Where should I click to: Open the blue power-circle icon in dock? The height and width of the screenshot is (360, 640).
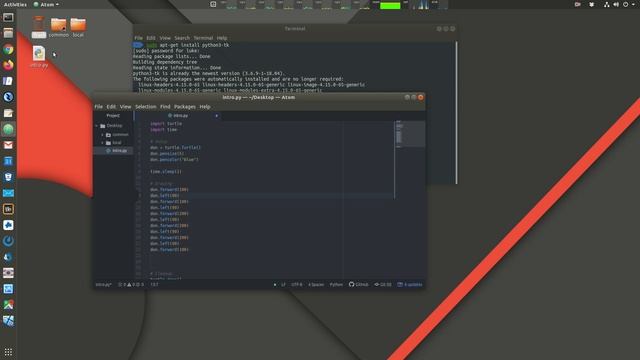pos(8,241)
